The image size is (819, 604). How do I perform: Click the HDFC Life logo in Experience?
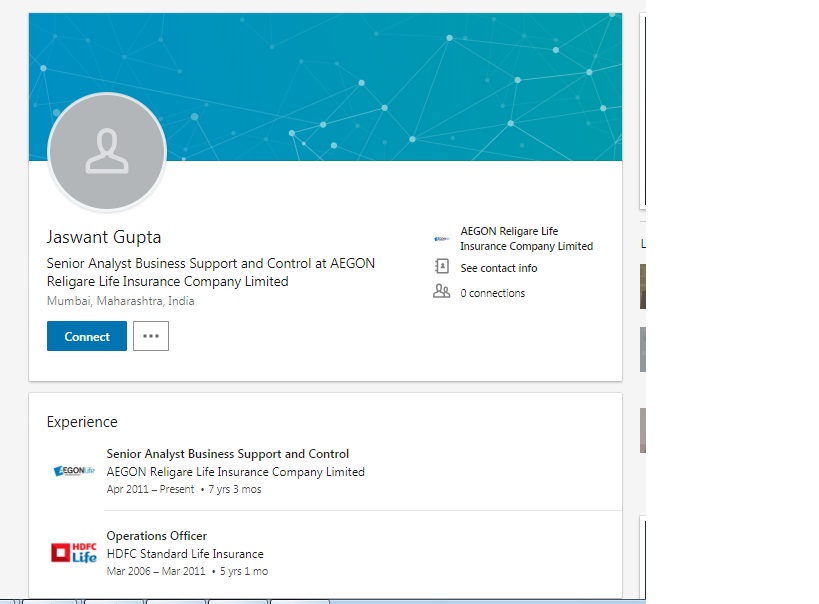pyautogui.click(x=74, y=553)
